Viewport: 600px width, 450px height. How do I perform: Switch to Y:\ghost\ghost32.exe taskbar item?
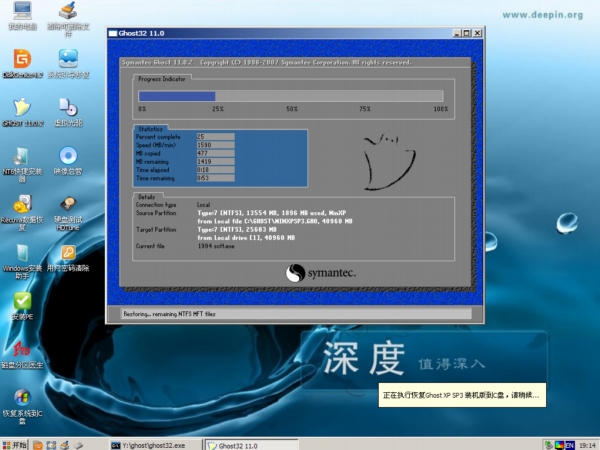click(x=155, y=445)
